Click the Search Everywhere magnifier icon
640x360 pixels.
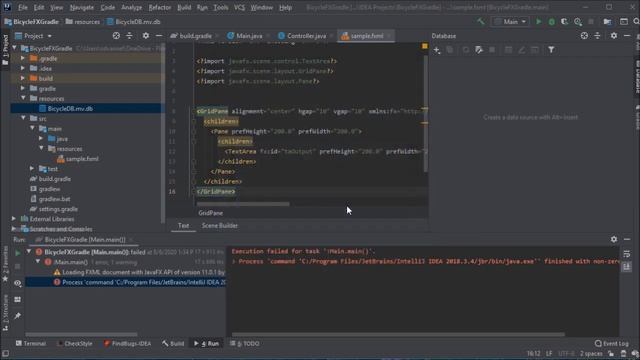coord(636,22)
